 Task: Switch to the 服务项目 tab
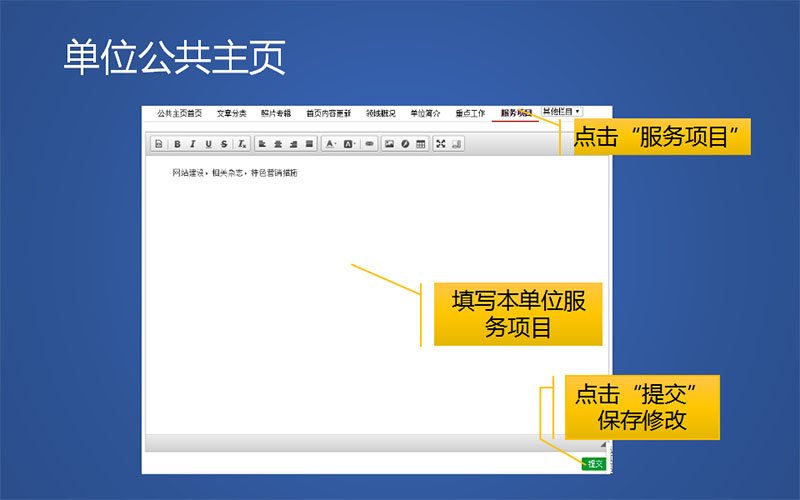pyautogui.click(x=516, y=113)
